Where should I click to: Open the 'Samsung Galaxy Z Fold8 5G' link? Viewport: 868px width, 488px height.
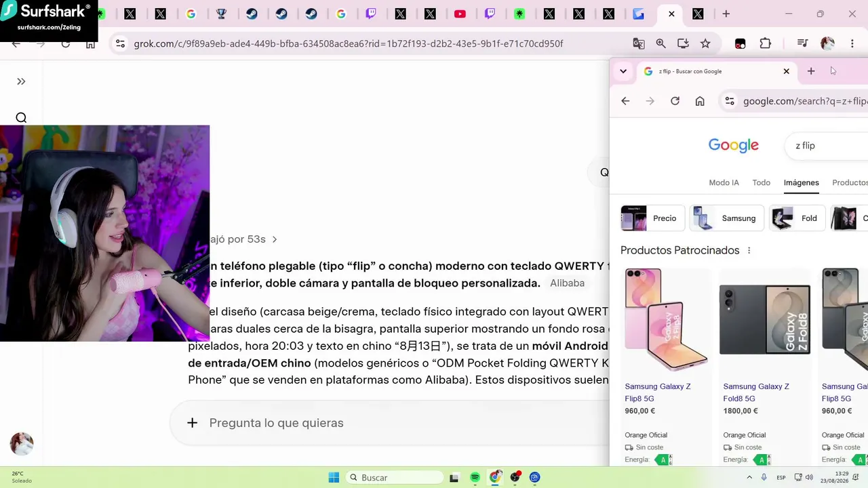(756, 392)
